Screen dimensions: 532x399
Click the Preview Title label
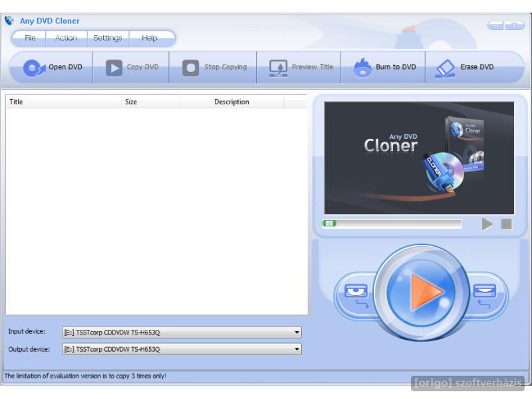[x=313, y=67]
